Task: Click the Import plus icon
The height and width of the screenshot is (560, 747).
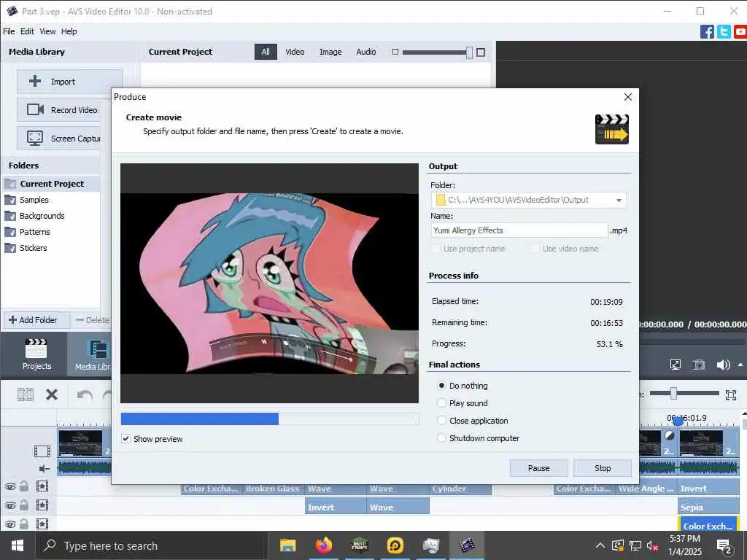Action: (x=35, y=82)
